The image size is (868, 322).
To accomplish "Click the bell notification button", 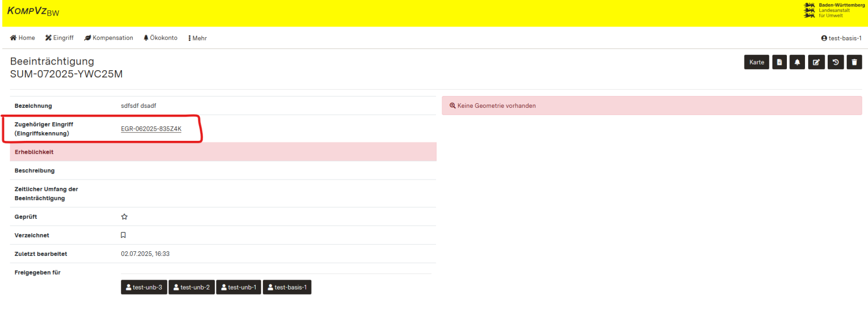I will coord(797,62).
